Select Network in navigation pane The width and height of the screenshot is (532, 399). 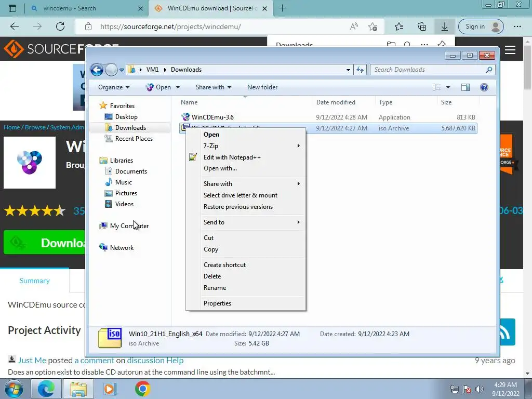click(116, 248)
